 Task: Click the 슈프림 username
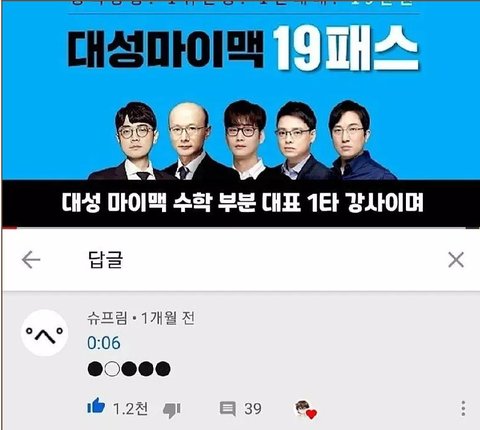pos(107,318)
